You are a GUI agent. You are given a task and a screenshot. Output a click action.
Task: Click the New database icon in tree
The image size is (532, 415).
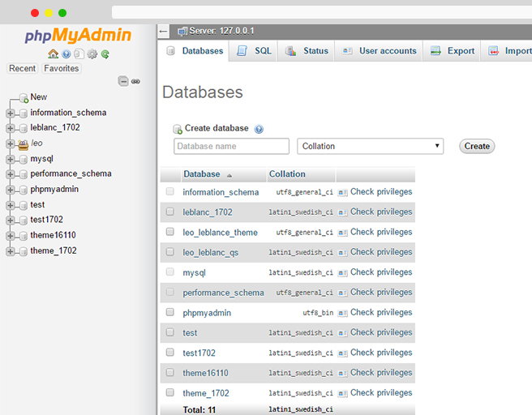click(24, 98)
